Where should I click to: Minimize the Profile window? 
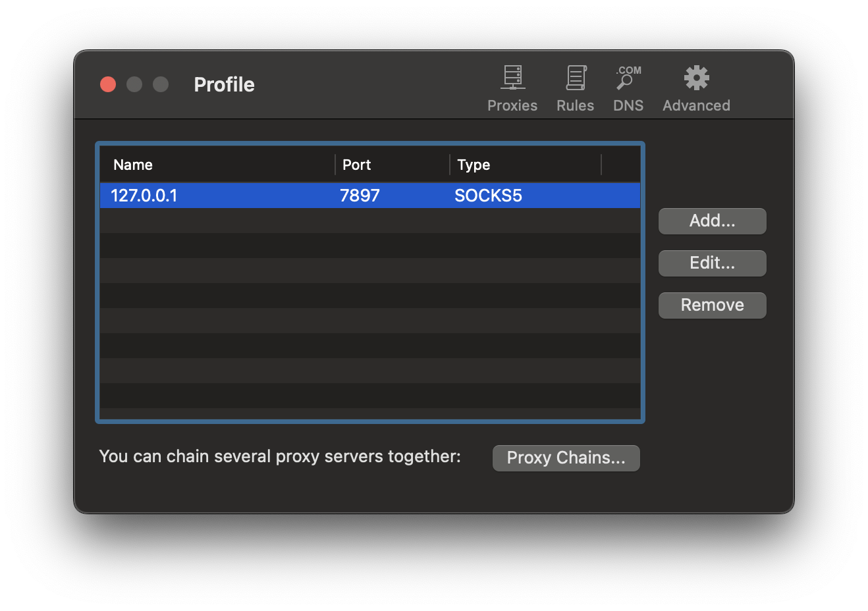click(x=134, y=84)
